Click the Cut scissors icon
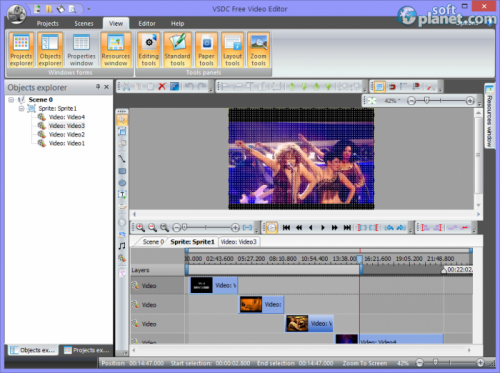Viewport: 500px width, 373px height. [x=126, y=87]
